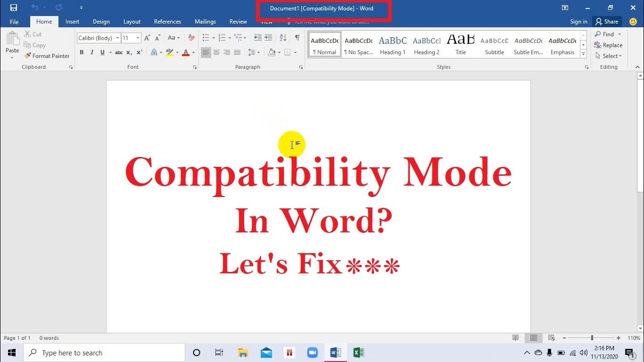
Task: Open the Select dropdown in Editing
Action: pos(608,56)
